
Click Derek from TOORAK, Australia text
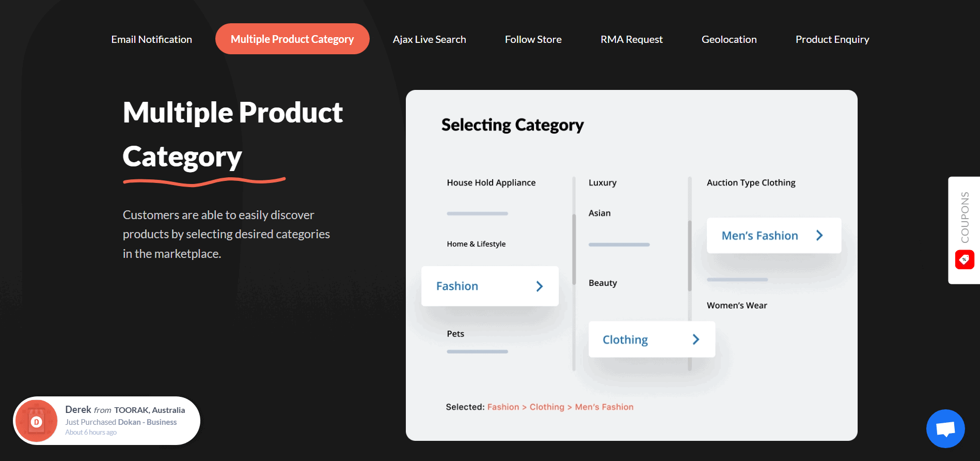(x=125, y=410)
